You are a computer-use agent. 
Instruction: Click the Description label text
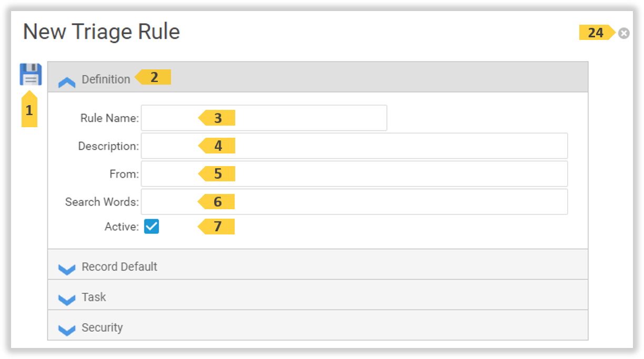(x=108, y=146)
